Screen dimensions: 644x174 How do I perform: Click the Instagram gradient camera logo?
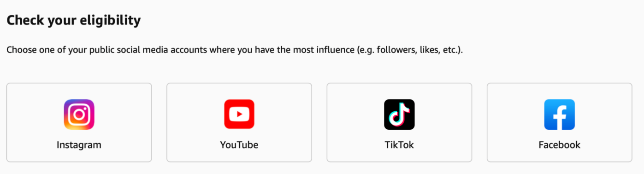[x=79, y=114]
